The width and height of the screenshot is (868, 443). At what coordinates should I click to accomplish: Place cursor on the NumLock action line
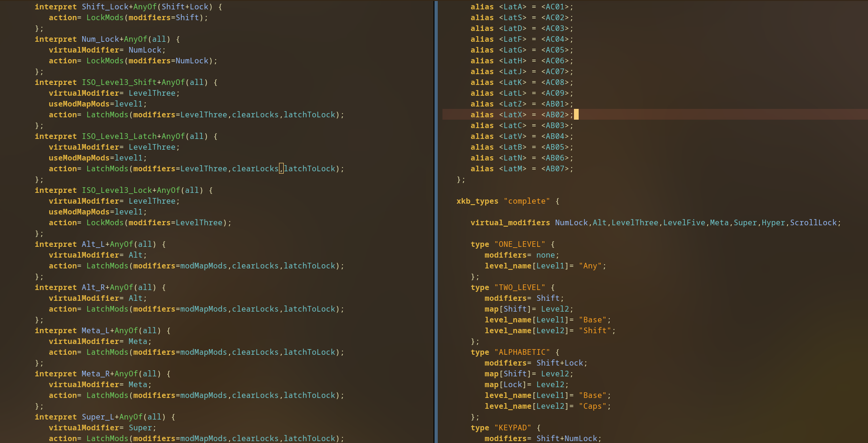(x=133, y=61)
